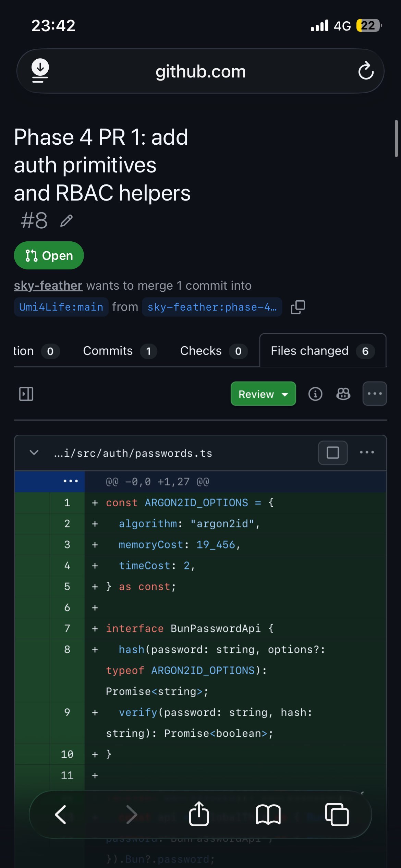Tap the downloads icon in address bar
The image size is (401, 868).
tap(40, 71)
